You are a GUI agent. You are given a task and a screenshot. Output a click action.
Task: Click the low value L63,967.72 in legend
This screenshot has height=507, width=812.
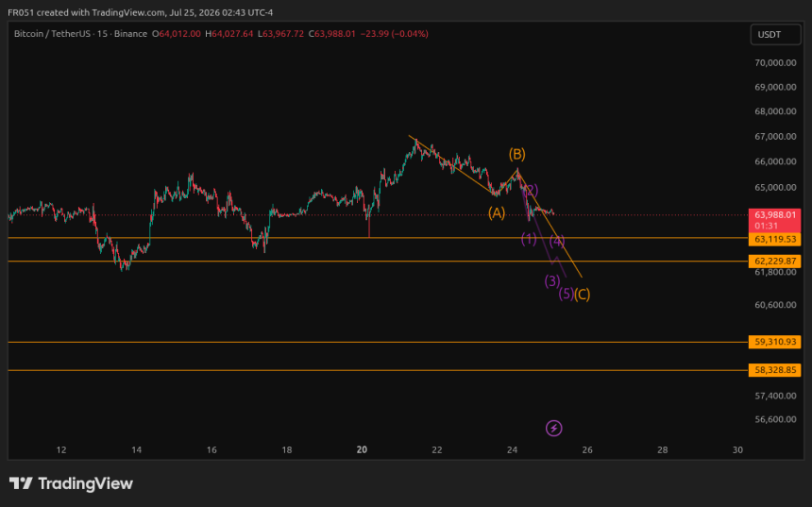click(x=280, y=34)
